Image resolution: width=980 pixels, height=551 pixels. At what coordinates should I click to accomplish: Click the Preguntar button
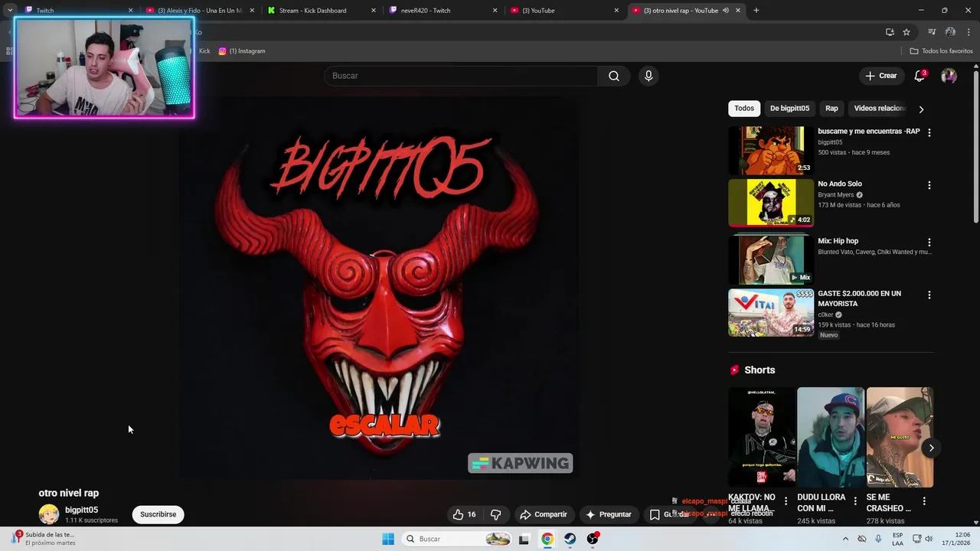point(609,514)
